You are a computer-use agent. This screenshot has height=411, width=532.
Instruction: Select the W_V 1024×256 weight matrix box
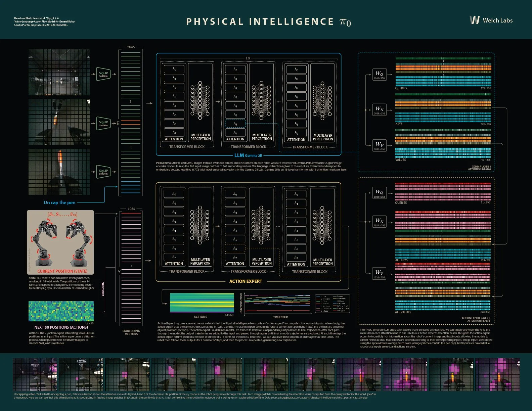tap(379, 274)
